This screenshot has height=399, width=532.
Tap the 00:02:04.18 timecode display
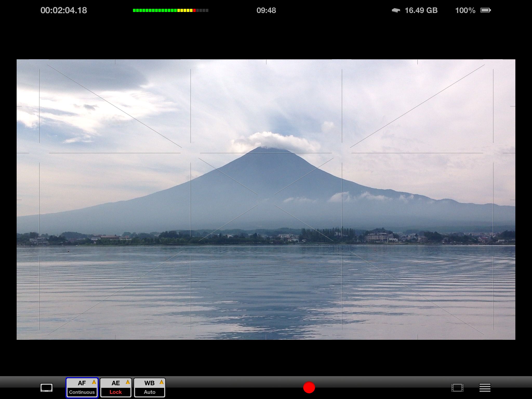64,10
